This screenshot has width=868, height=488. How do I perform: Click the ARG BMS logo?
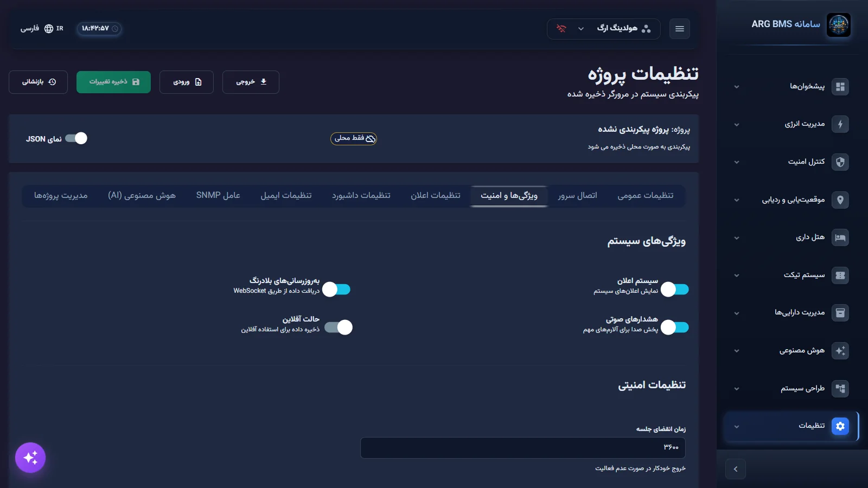(x=838, y=25)
